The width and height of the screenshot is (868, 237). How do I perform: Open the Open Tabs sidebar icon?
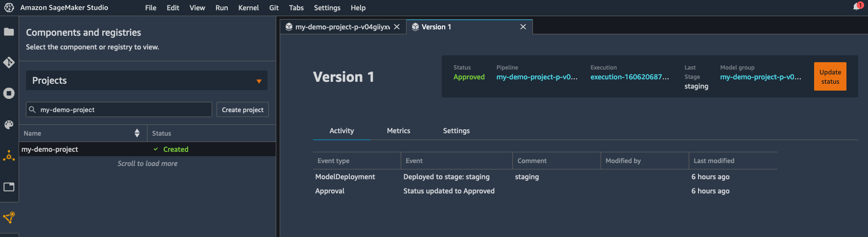[9, 187]
